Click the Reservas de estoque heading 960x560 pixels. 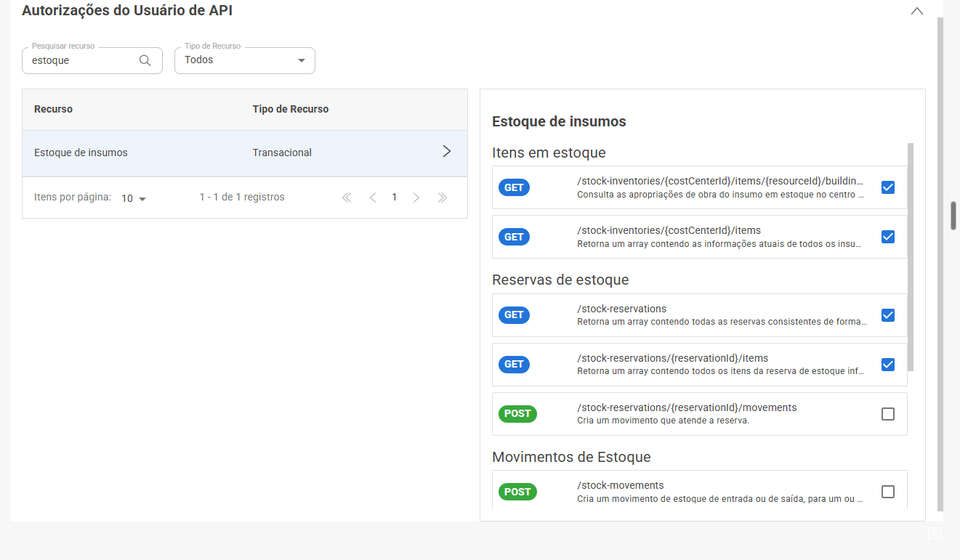(x=560, y=280)
